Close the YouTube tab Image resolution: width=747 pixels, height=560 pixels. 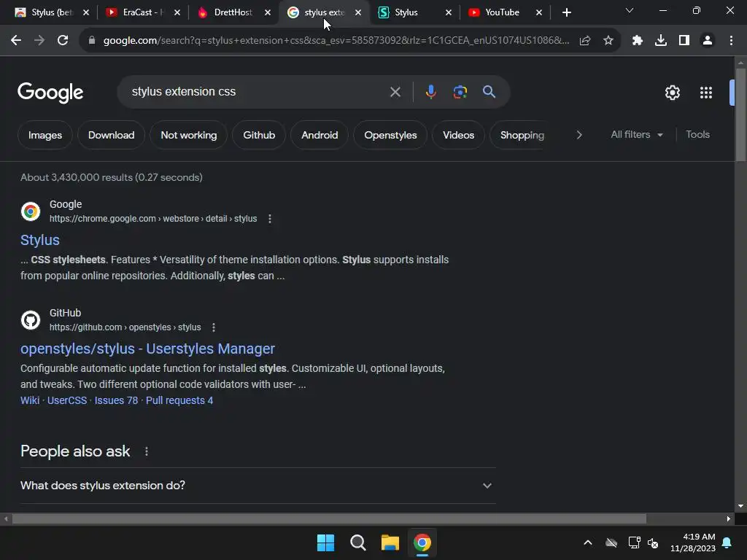pos(539,12)
